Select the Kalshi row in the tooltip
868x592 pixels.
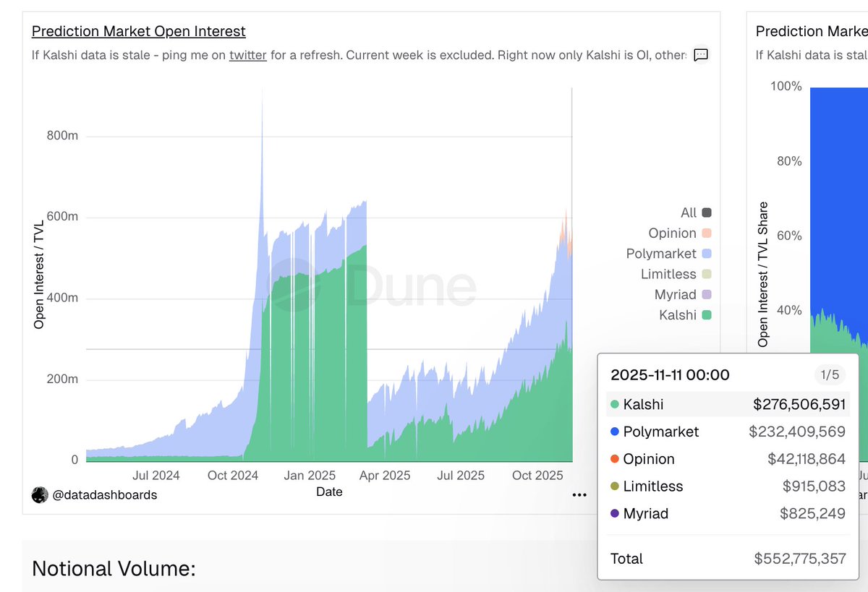coord(728,404)
